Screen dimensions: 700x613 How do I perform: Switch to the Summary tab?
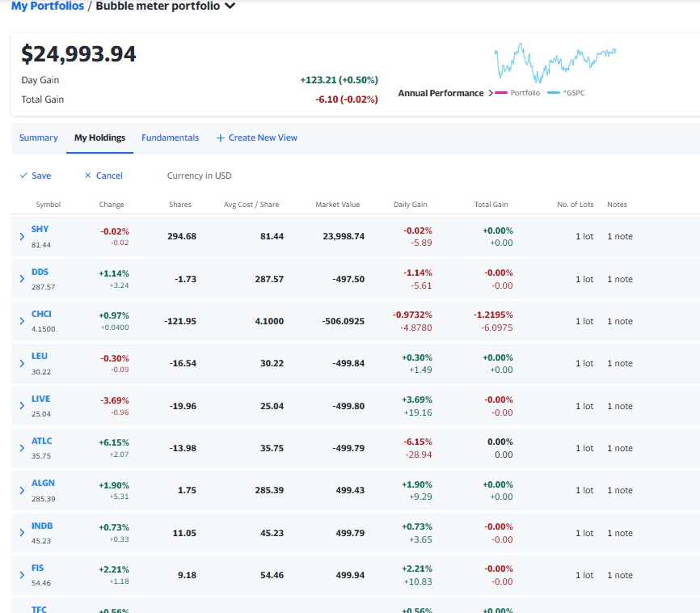pos(38,137)
